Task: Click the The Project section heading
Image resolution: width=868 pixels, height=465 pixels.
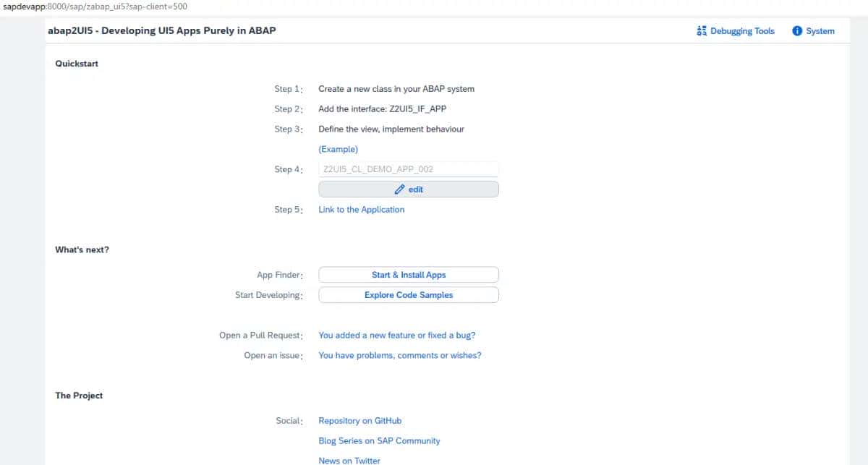Action: point(79,395)
